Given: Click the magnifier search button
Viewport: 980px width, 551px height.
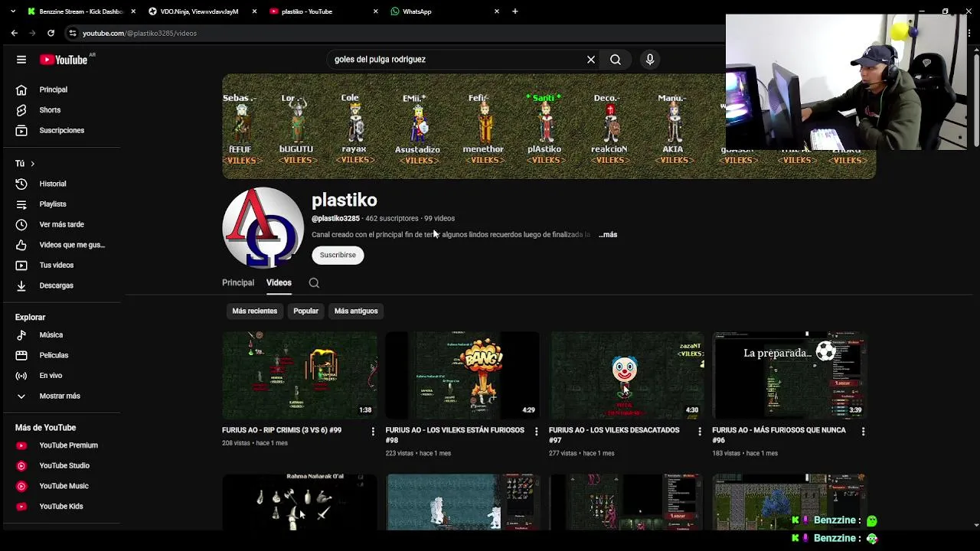Looking at the screenshot, I should [616, 59].
